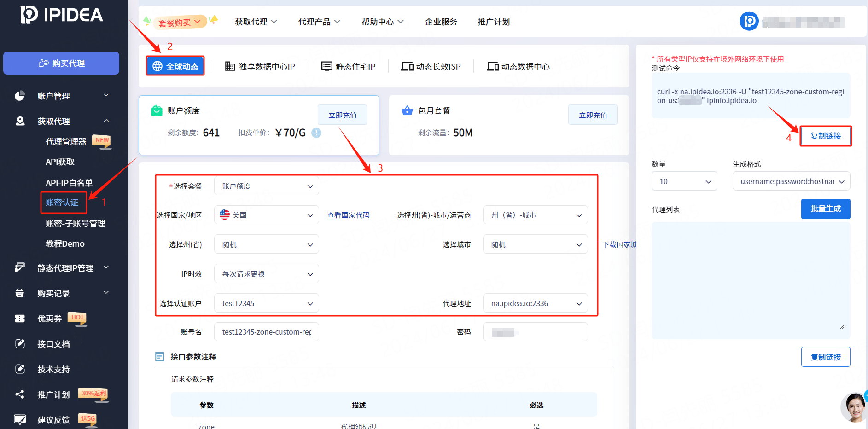Click the 静态代理IP管理 sidebar icon
Image resolution: width=868 pixels, height=429 pixels.
[20, 268]
